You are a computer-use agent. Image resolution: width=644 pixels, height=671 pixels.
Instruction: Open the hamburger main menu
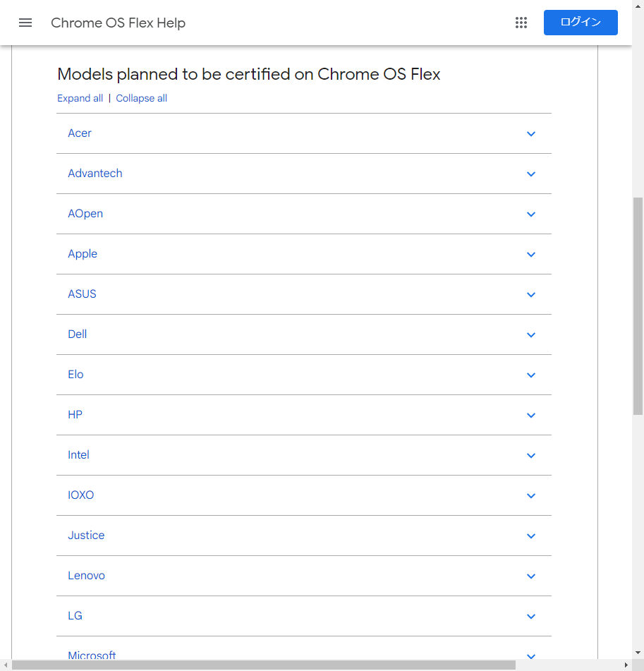pos(25,23)
